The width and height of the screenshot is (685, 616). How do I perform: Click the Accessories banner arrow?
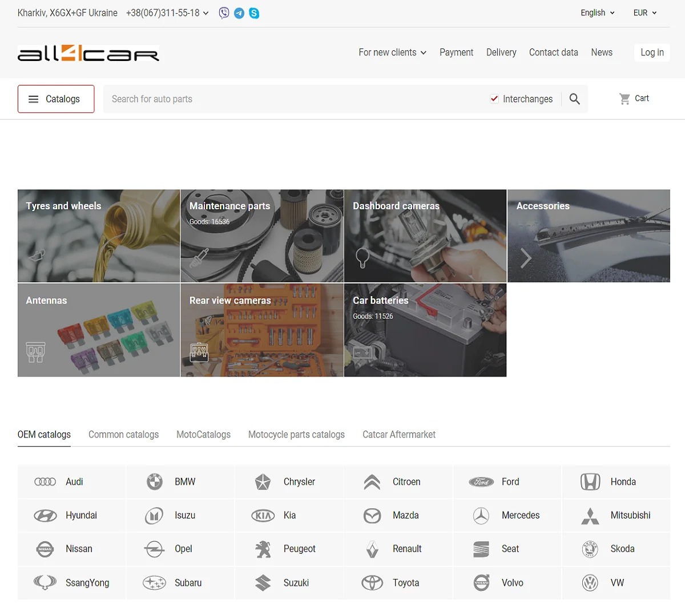(x=526, y=257)
